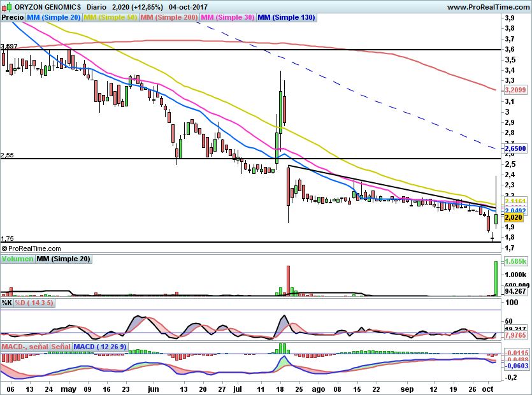The height and width of the screenshot is (395, 532).
Task: Click the ago label on time axis
Action: click(x=319, y=389)
